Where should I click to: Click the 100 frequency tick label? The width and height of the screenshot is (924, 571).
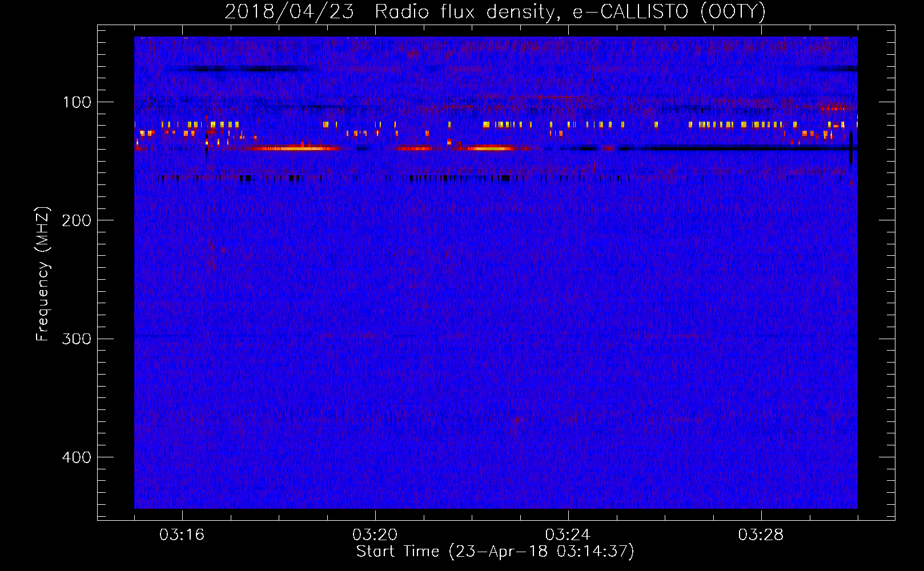point(77,102)
